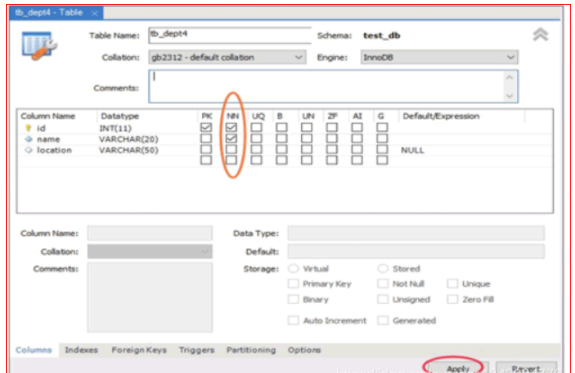575x373 pixels.
Task: Open the Engine InnoDB dropdown
Action: pos(439,57)
